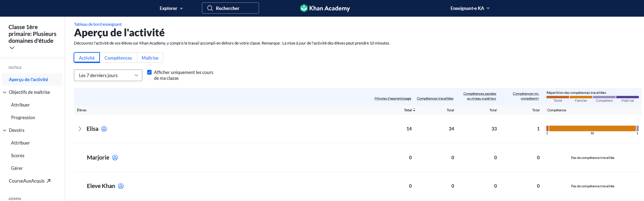The width and height of the screenshot is (644, 201).
Task: Switch to the Compétences tab
Action: [118, 58]
